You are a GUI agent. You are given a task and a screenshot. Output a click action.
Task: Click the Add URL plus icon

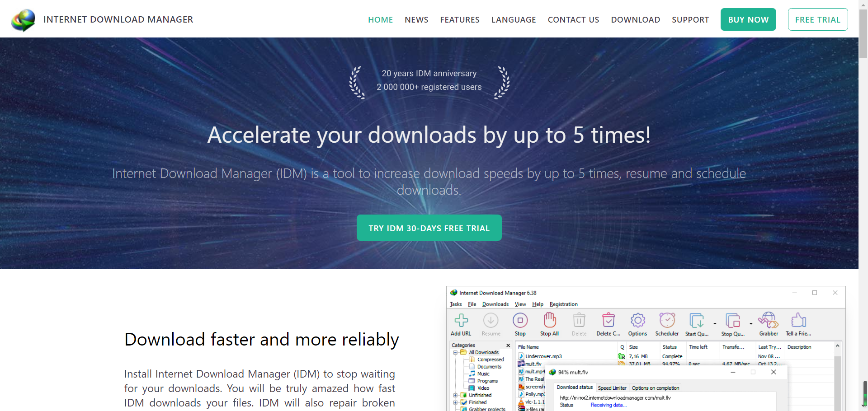click(461, 321)
